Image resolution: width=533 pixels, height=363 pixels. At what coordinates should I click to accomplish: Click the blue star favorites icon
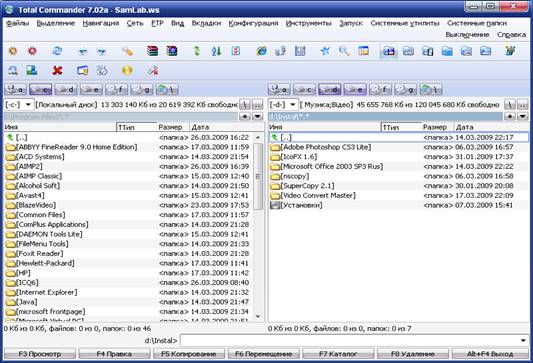pos(325,51)
